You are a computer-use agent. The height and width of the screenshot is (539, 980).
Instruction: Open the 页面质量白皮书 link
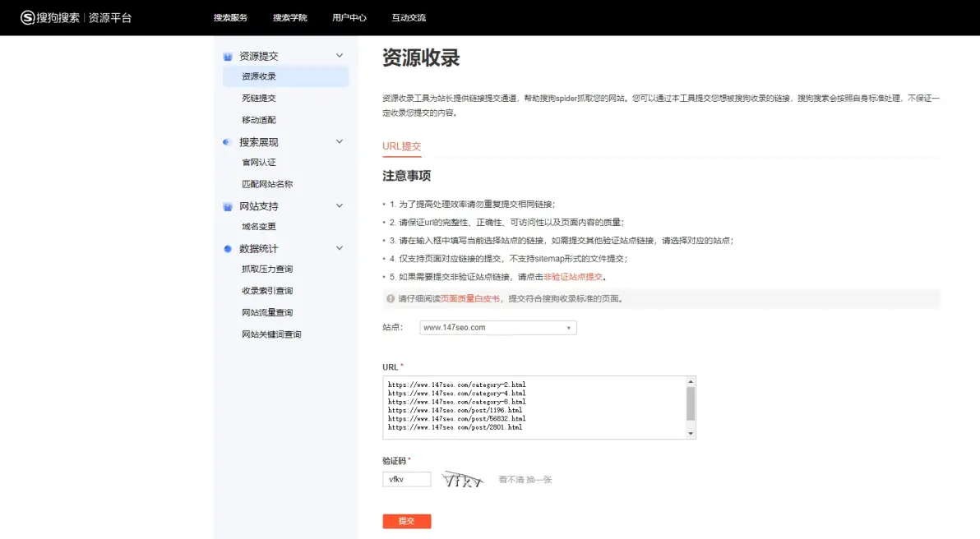tap(470, 298)
